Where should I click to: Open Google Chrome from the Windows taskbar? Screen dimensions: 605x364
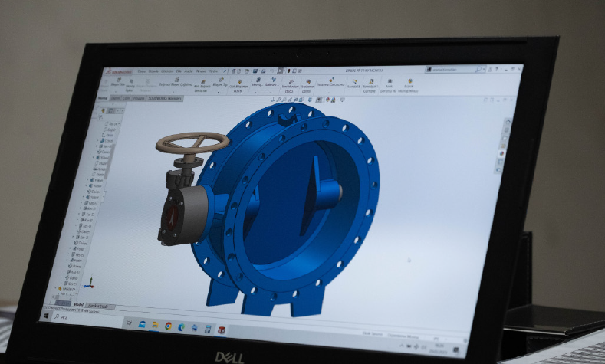pyautogui.click(x=168, y=325)
